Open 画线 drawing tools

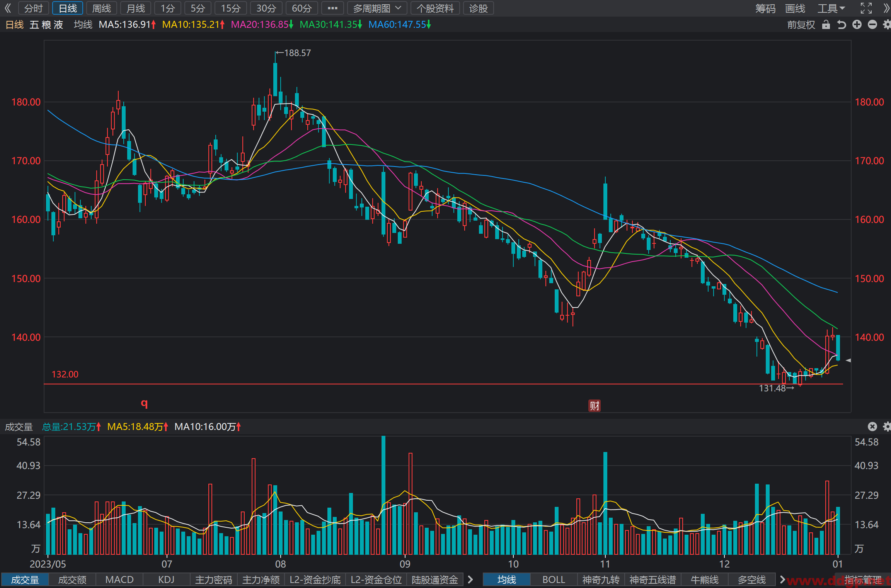click(x=795, y=8)
